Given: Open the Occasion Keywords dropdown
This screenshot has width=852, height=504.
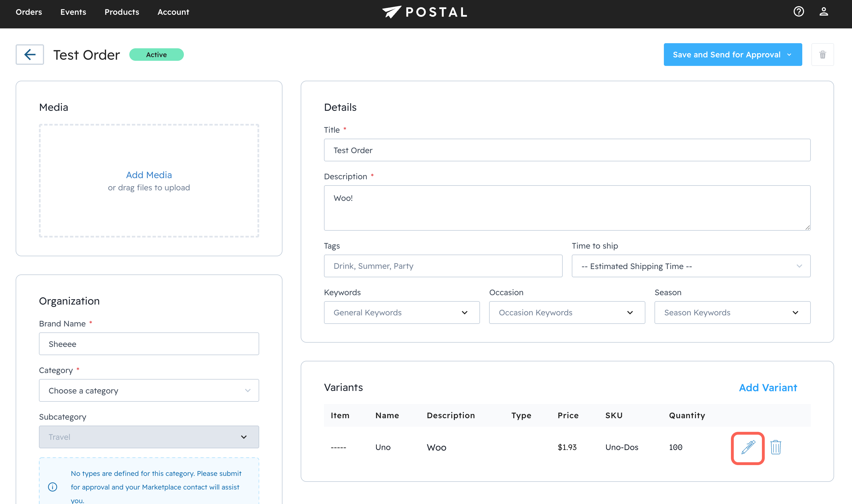Looking at the screenshot, I should point(567,313).
